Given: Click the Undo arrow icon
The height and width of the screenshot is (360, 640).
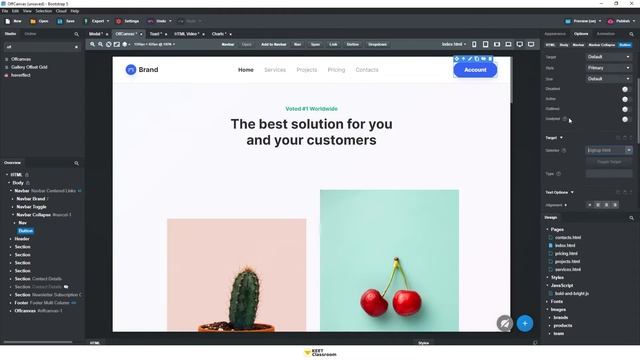Looking at the screenshot, I should pos(150,21).
